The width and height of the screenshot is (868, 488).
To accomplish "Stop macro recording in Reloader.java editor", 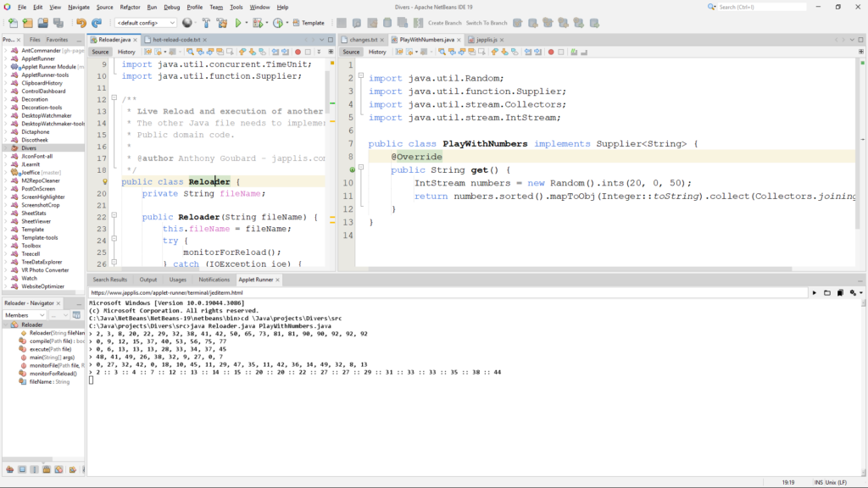I will pos(308,52).
